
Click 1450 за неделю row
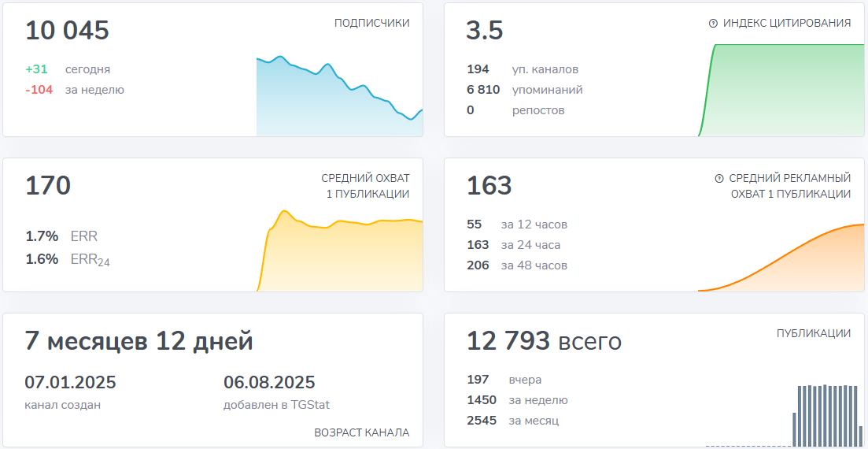pyautogui.click(x=517, y=400)
